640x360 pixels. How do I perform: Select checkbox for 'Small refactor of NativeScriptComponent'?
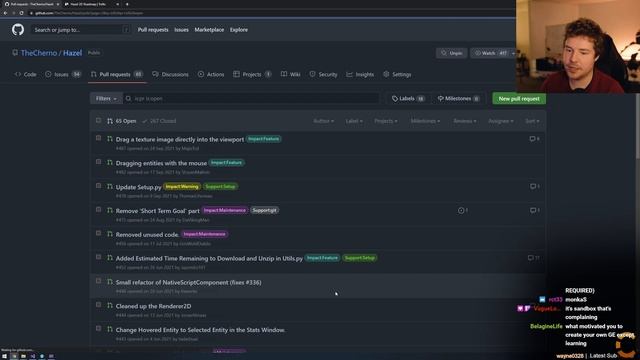(98, 281)
